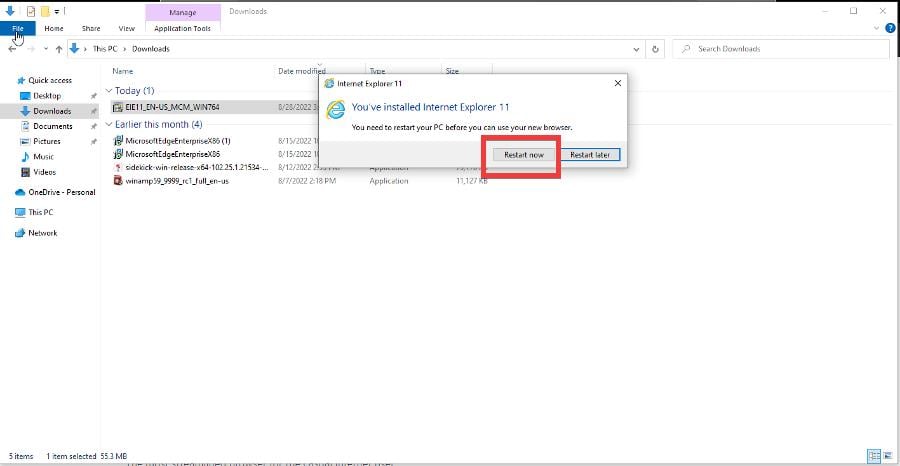Viewport: 900px width, 466px height.
Task: Switch to large icons view
Action: point(888,456)
